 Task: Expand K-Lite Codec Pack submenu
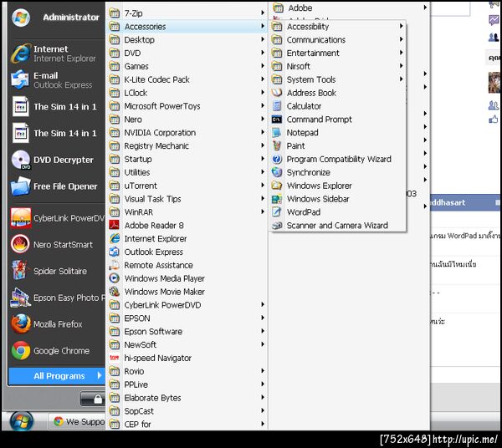(x=187, y=79)
